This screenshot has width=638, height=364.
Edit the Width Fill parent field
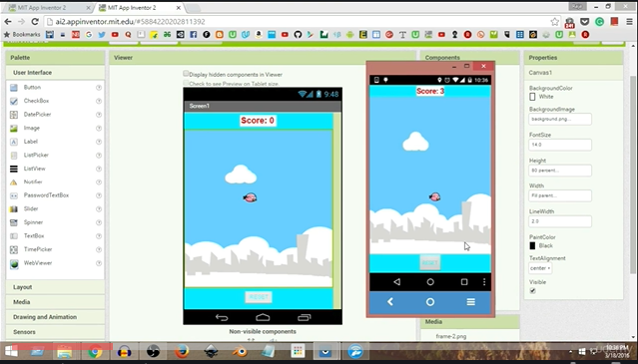pyautogui.click(x=560, y=195)
